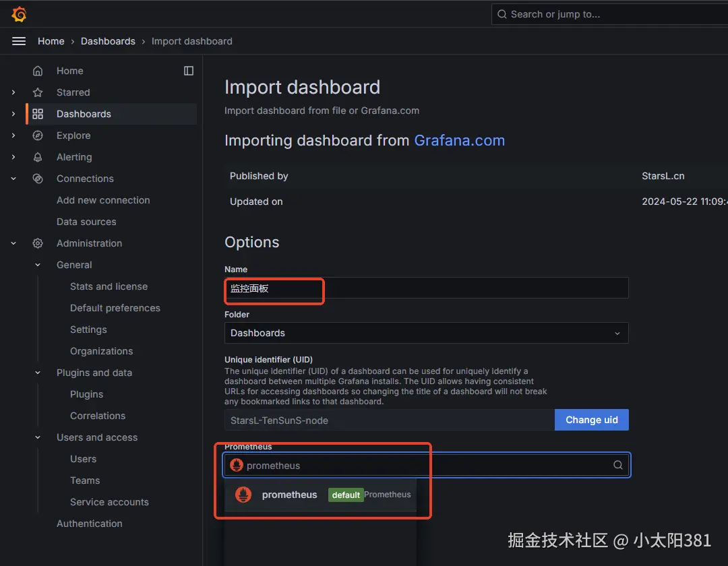Open Administration in the sidebar
Viewport: 728px width, 566px height.
tap(89, 243)
